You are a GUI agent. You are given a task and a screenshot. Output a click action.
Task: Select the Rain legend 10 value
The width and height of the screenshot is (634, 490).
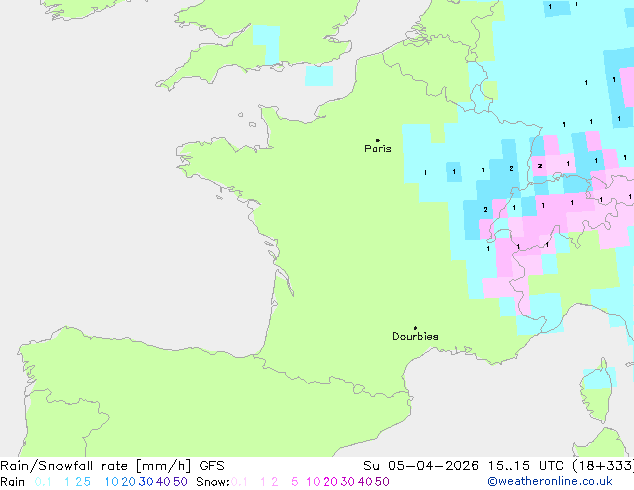(111, 482)
